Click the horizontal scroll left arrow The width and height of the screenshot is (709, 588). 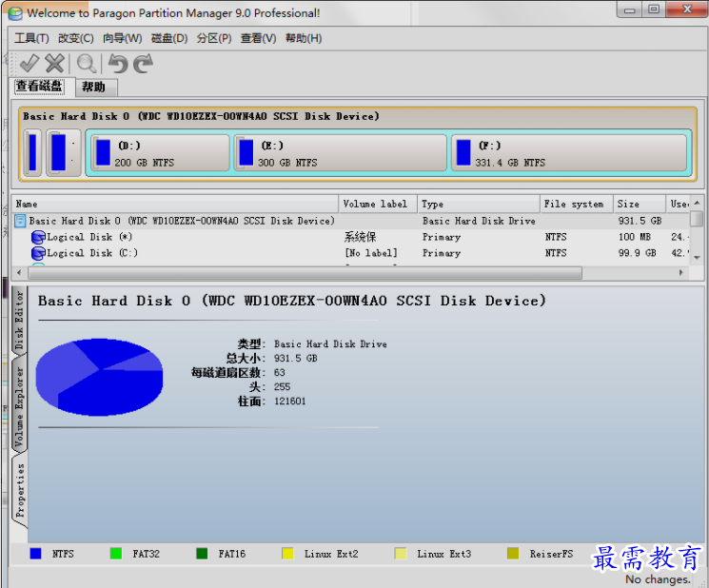point(19,272)
